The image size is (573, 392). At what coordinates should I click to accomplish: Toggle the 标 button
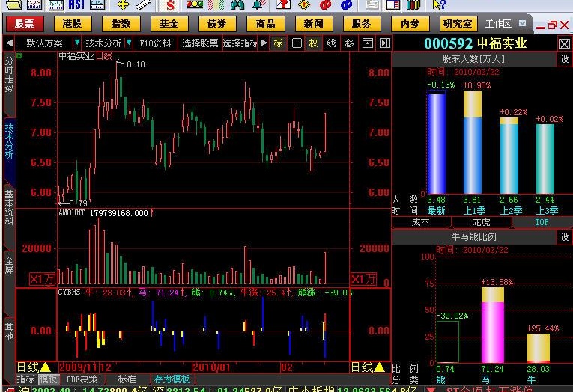pos(279,43)
